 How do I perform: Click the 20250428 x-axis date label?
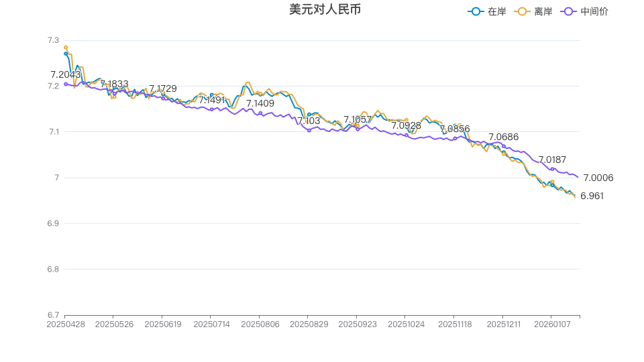pyautogui.click(x=64, y=324)
